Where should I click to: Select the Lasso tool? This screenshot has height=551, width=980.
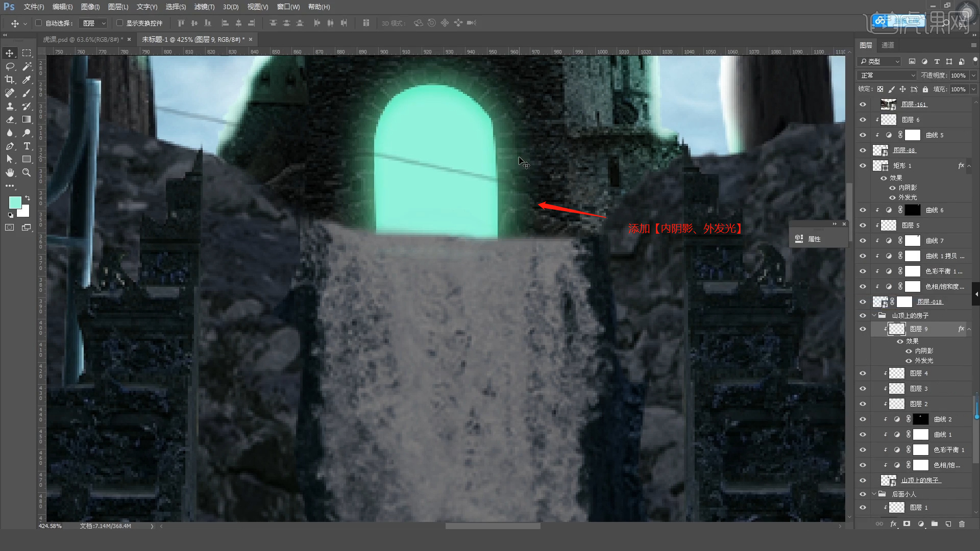10,66
